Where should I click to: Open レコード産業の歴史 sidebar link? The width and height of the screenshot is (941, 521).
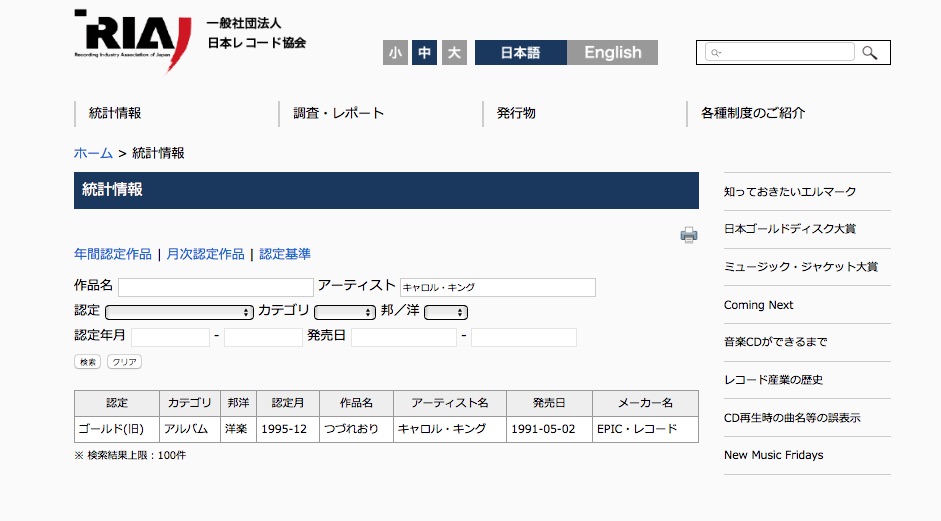[x=773, y=379]
